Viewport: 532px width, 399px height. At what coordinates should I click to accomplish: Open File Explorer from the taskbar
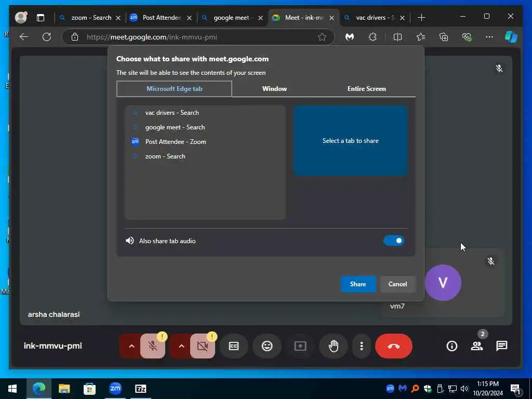[x=64, y=389]
